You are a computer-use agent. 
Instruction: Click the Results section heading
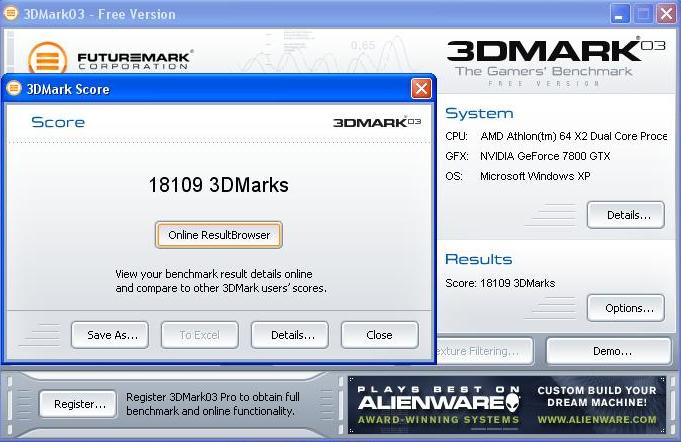coord(479,259)
